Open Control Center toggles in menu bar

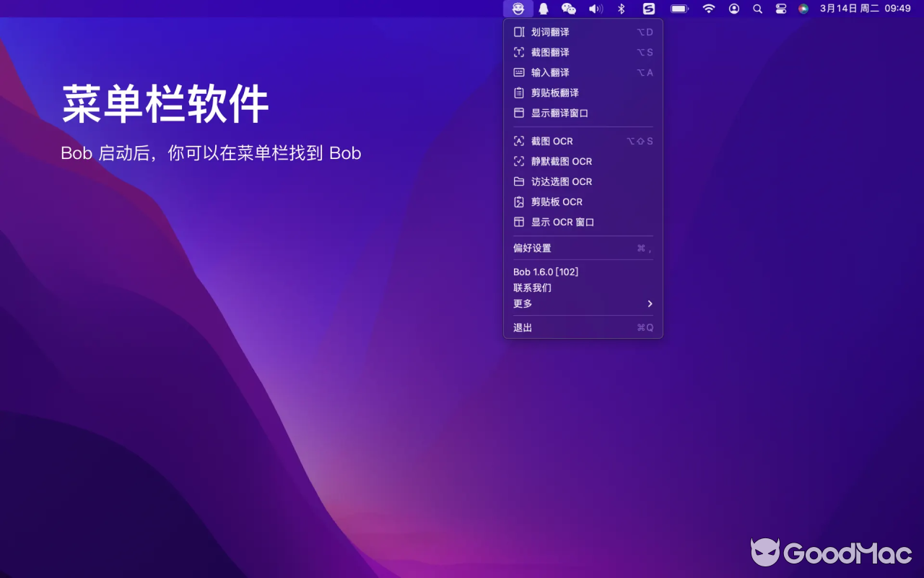pos(780,9)
